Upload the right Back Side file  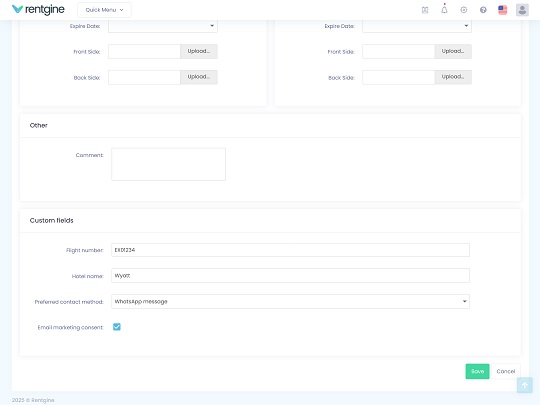[x=453, y=77]
